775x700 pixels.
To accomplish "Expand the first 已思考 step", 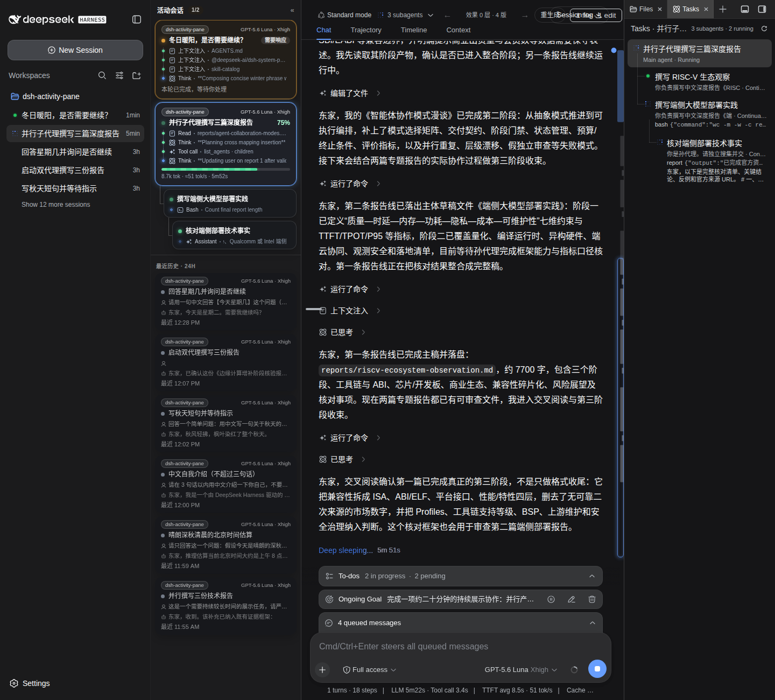I will pyautogui.click(x=342, y=332).
